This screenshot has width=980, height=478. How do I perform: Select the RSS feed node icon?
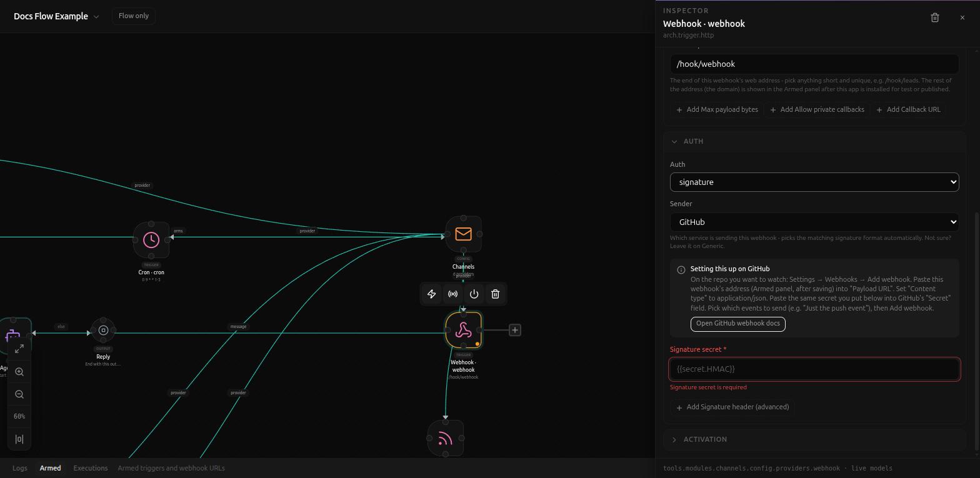coord(446,438)
